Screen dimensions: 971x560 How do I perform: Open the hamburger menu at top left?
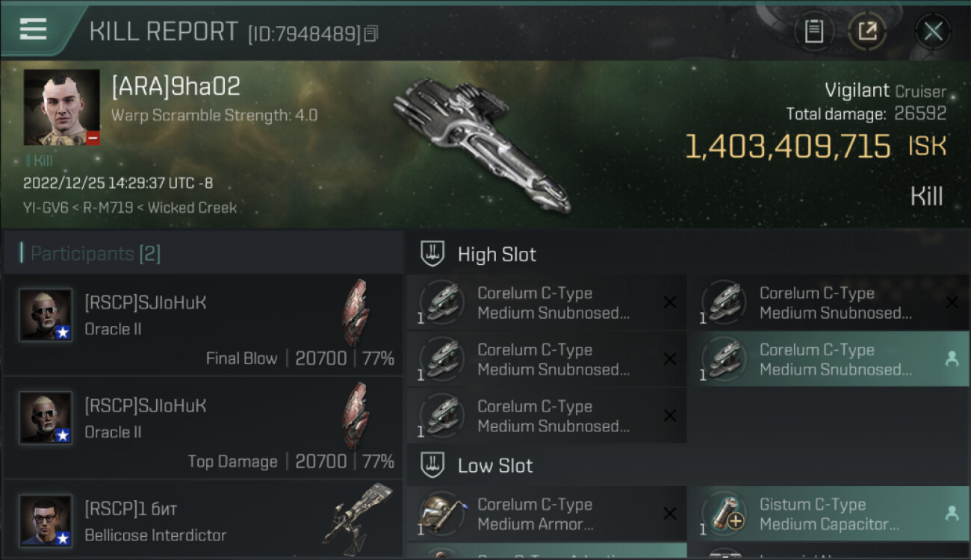click(33, 29)
